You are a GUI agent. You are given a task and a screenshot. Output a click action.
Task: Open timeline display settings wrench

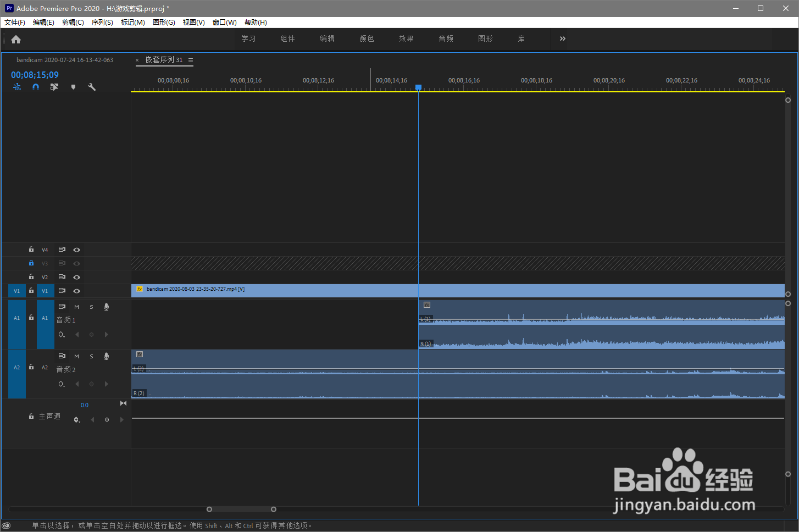tap(92, 87)
